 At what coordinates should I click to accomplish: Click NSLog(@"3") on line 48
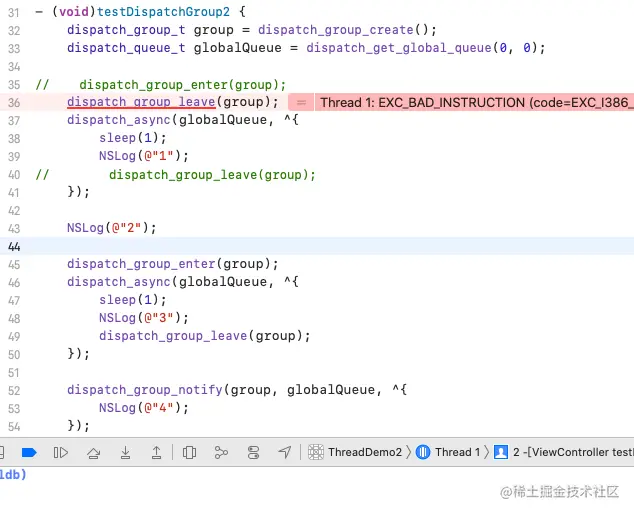[144, 318]
